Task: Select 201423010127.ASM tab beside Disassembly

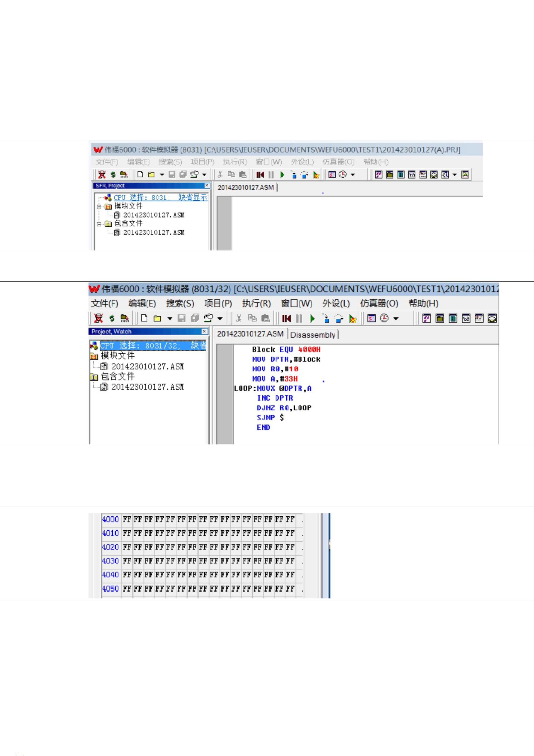Action: (x=250, y=334)
